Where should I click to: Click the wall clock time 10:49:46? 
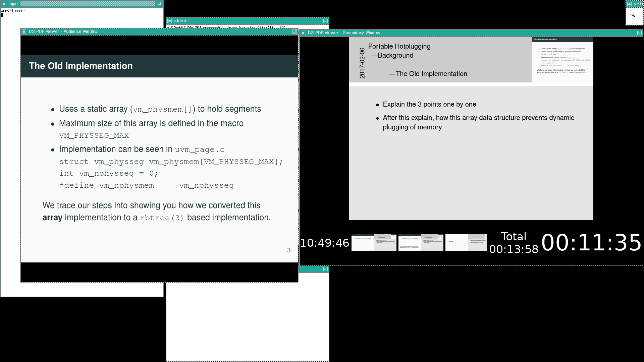324,243
